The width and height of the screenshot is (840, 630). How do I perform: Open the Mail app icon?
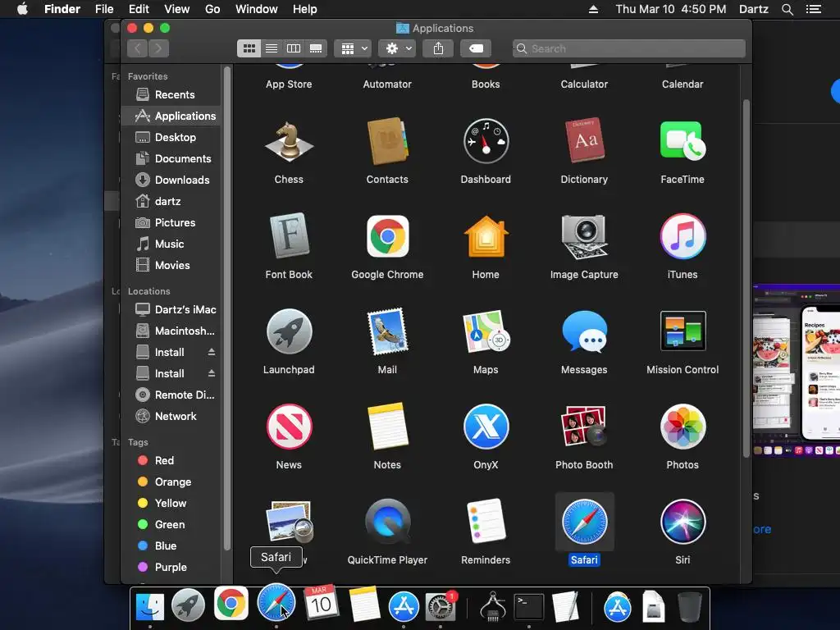[387, 331]
